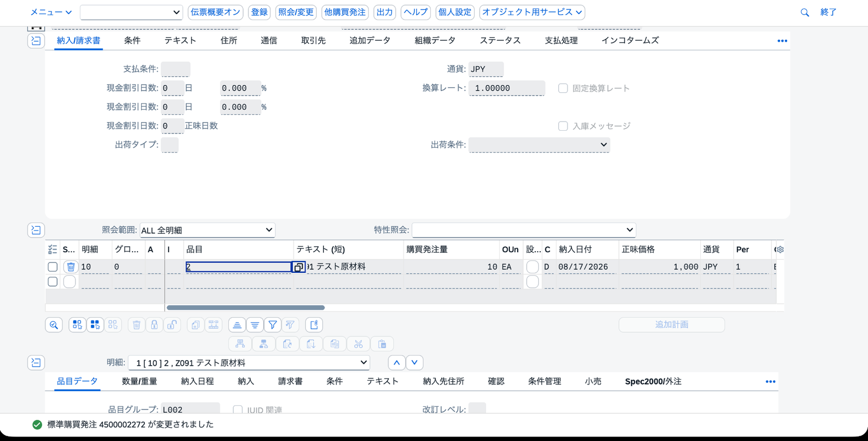Click the item detail zoom magnifier icon

point(54,325)
